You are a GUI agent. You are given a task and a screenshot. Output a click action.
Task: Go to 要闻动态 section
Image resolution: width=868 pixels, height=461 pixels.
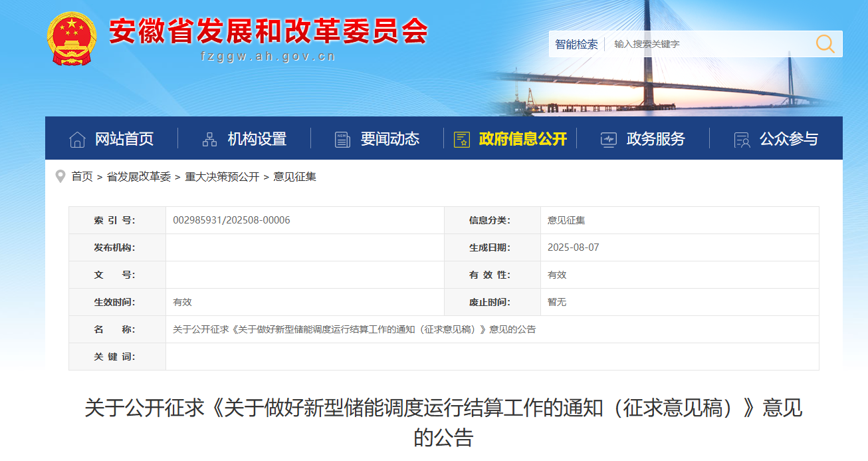point(390,138)
